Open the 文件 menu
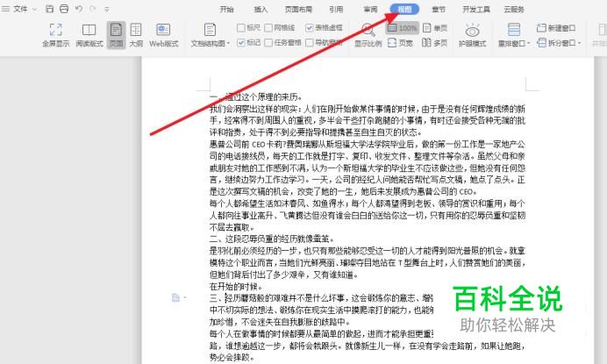This screenshot has width=607, height=364. tap(20, 9)
